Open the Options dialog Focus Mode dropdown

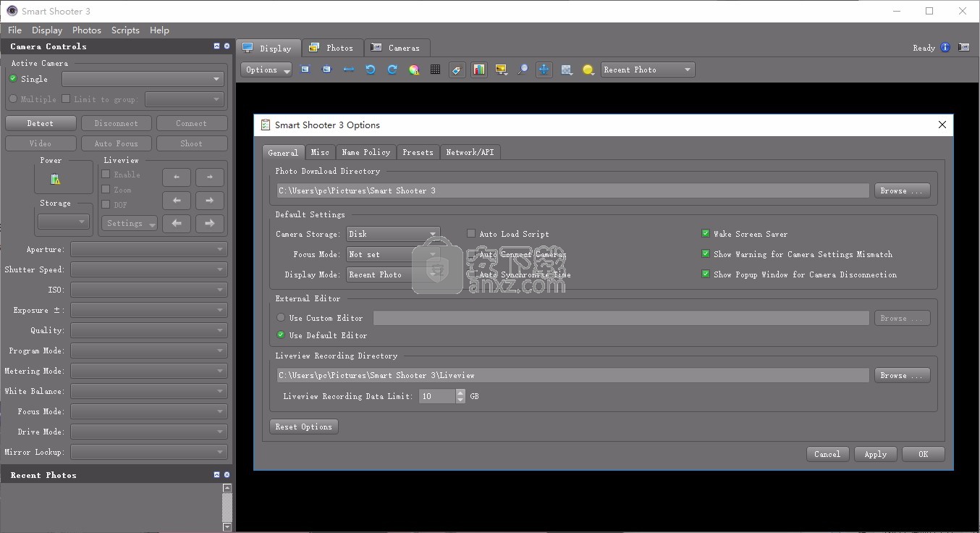(x=393, y=254)
